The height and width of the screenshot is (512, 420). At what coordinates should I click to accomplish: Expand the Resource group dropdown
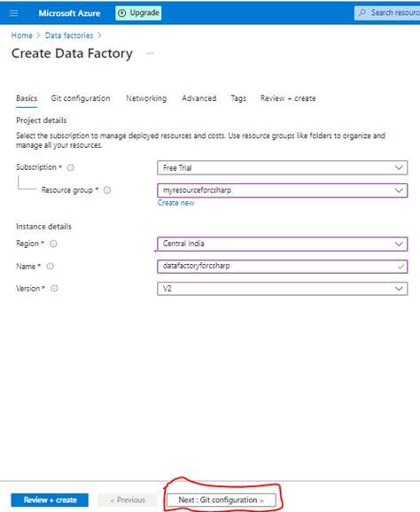[x=282, y=190]
